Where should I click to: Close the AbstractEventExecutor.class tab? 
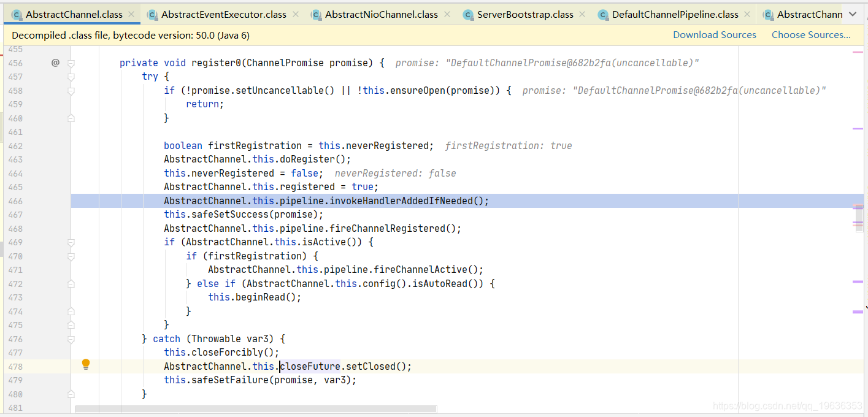pos(296,14)
